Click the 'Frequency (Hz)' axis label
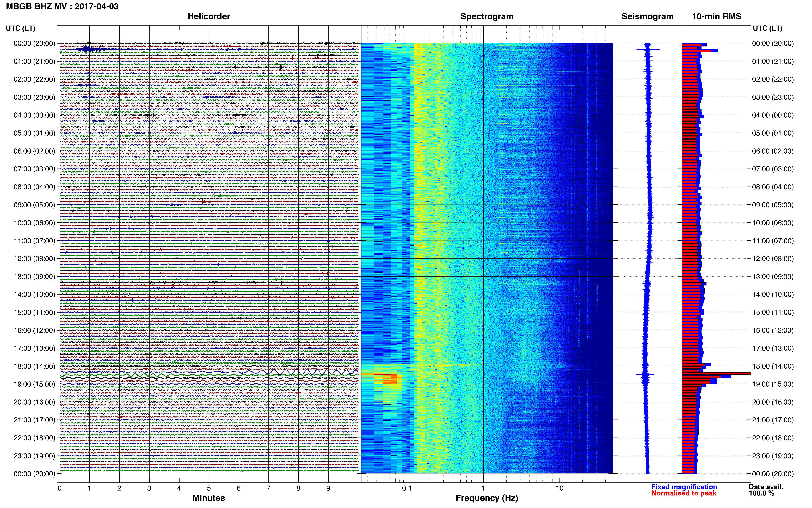Viewport: 812px width, 508px height. 487,498
